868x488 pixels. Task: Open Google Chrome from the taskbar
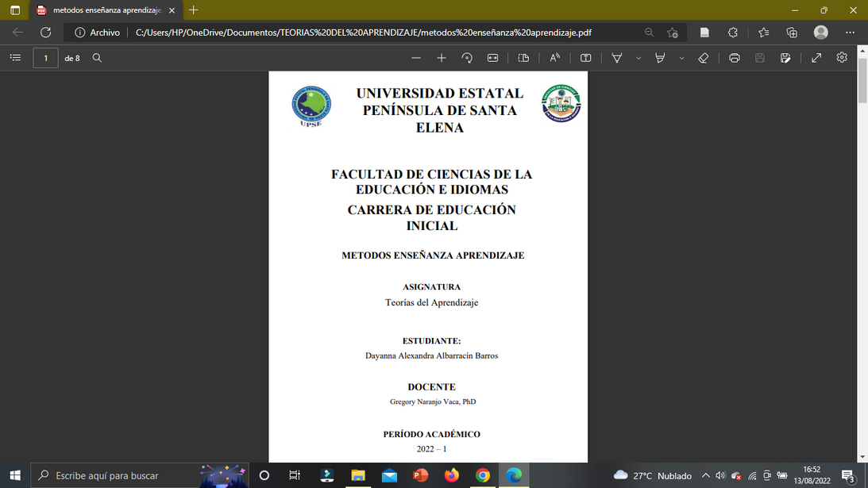tap(483, 475)
